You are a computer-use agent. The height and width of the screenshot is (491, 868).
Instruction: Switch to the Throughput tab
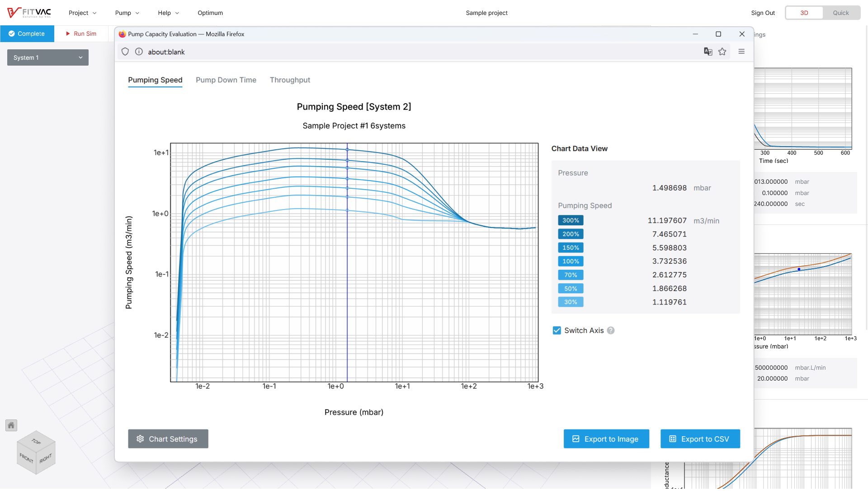(290, 80)
